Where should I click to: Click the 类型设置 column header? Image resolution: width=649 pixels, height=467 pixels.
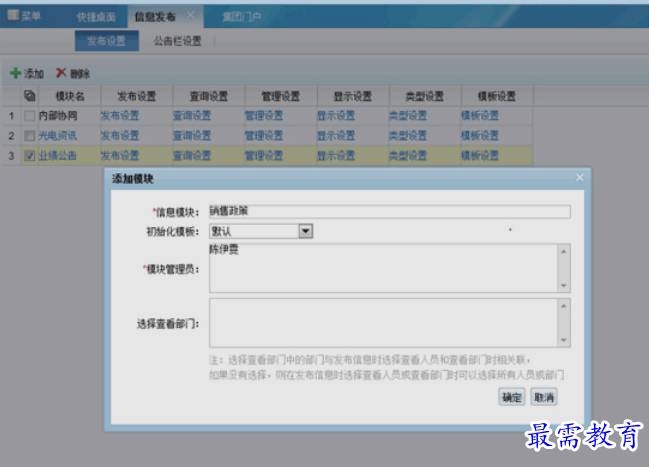click(425, 96)
